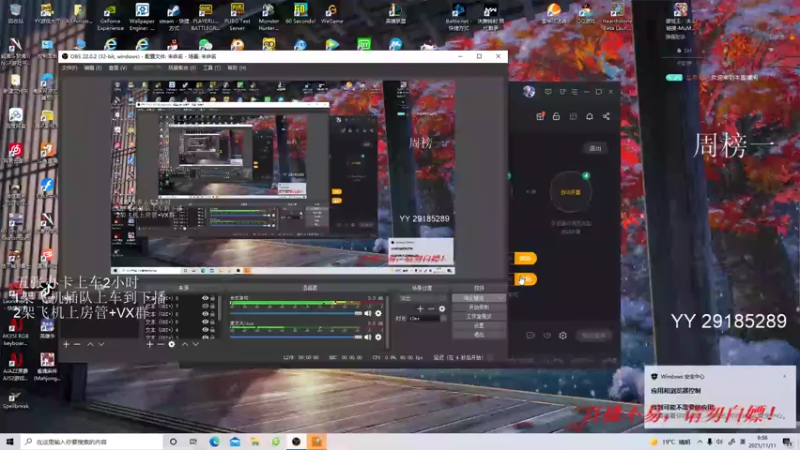Open the Wallpaper Engine desktop shortcut
The image size is (800, 450).
point(141,17)
